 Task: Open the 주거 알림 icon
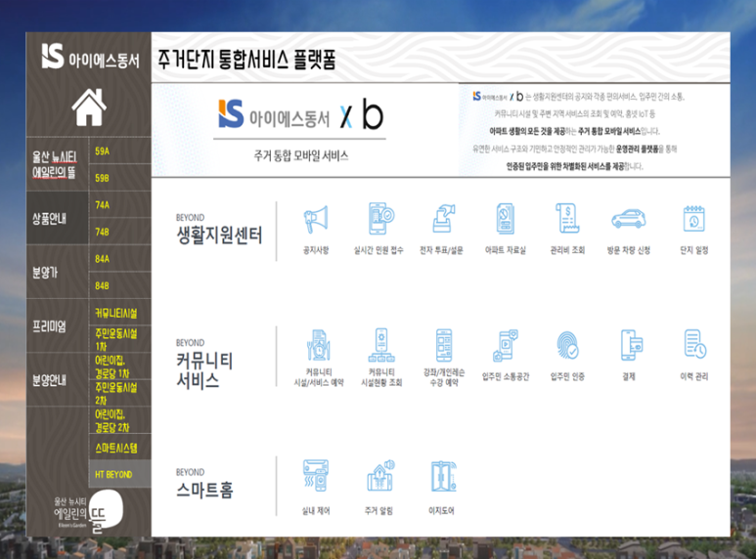coord(380,476)
